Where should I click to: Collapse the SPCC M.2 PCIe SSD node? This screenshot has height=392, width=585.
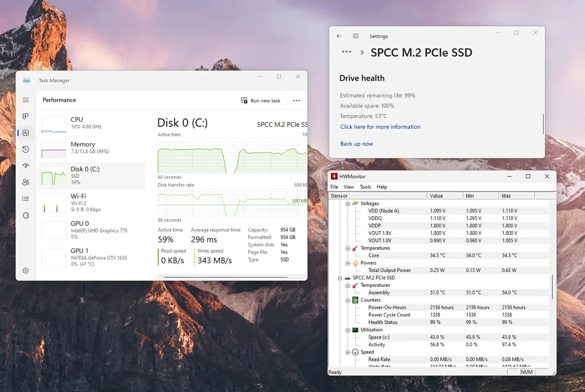coord(339,278)
